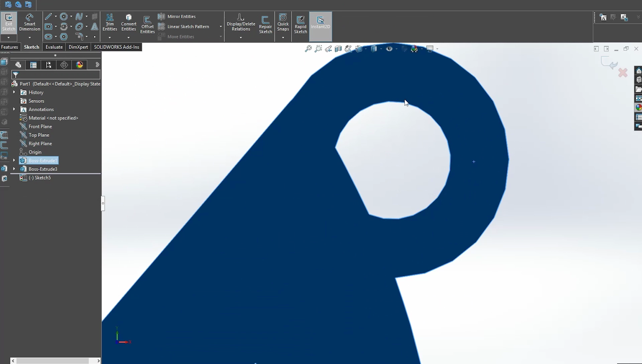Expand the Boss-Extrude3 feature node
The height and width of the screenshot is (364, 642).
tap(14, 169)
